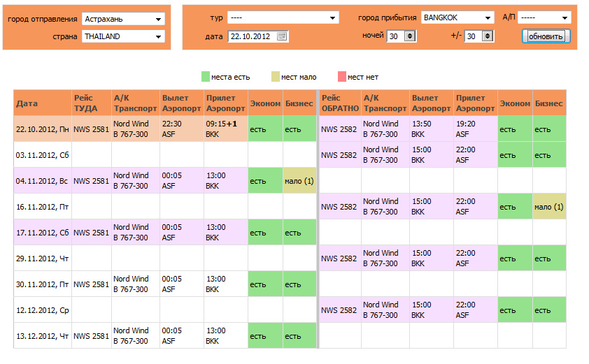This screenshot has width=589, height=364.
Task: Expand the страна THAILAND dropdown
Action: point(159,36)
